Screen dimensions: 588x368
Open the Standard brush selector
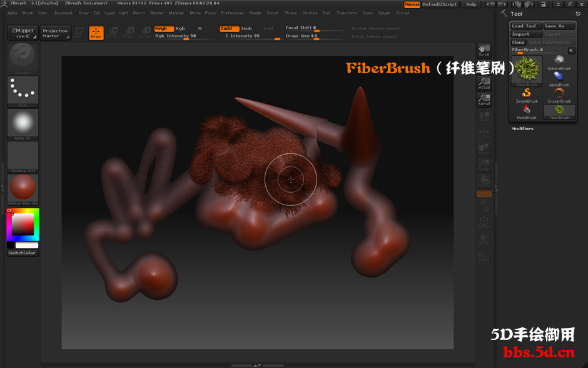tap(23, 59)
